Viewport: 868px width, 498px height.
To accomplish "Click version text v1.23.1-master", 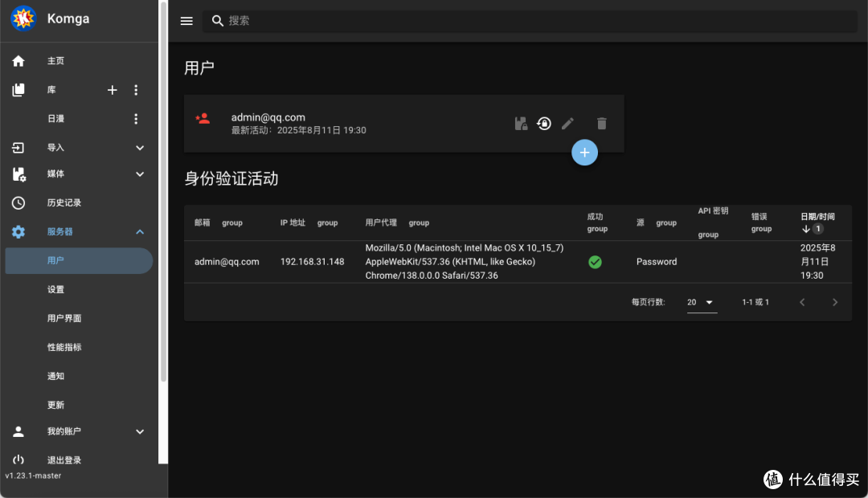I will coord(33,476).
